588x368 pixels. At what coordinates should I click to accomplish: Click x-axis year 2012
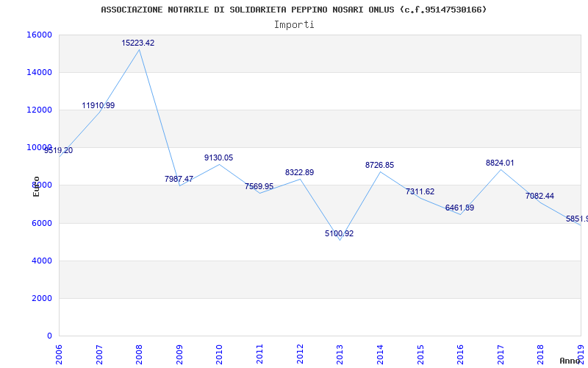click(x=300, y=355)
